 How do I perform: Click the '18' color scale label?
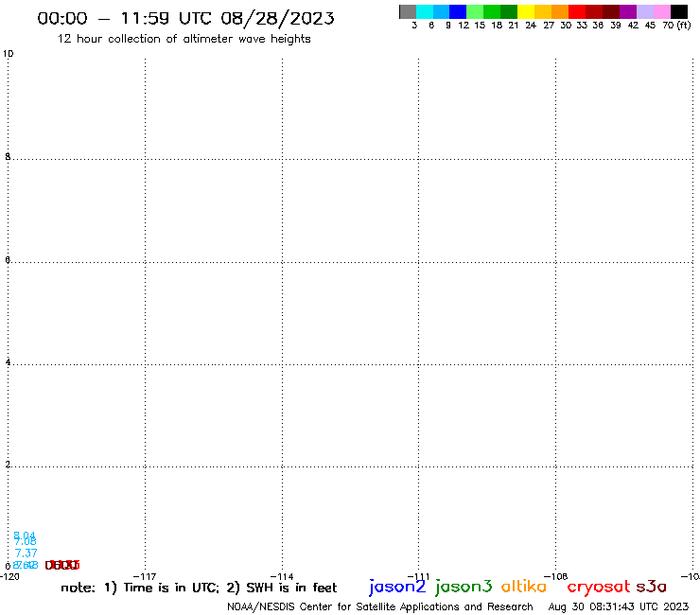(x=497, y=26)
